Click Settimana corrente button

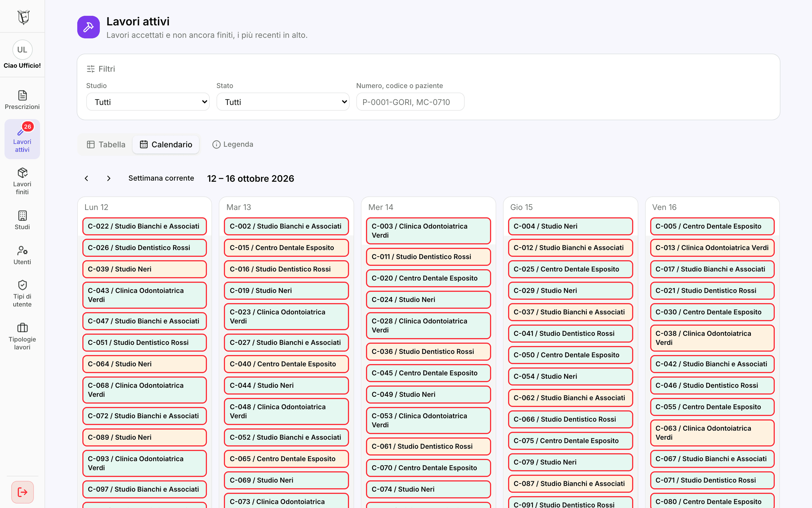point(161,178)
